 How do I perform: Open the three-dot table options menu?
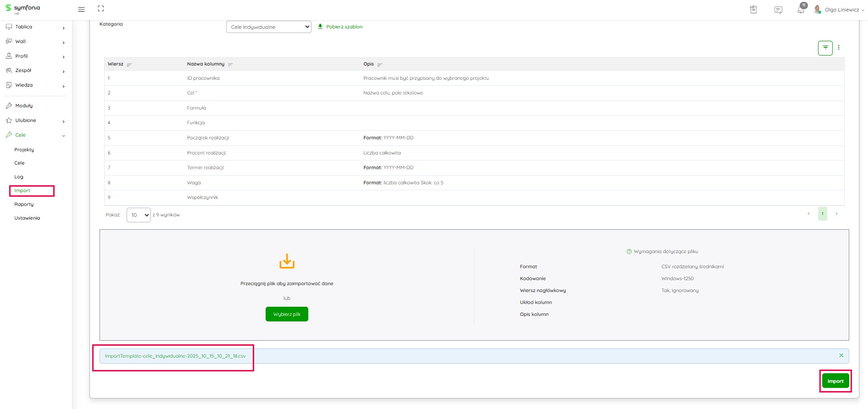839,48
